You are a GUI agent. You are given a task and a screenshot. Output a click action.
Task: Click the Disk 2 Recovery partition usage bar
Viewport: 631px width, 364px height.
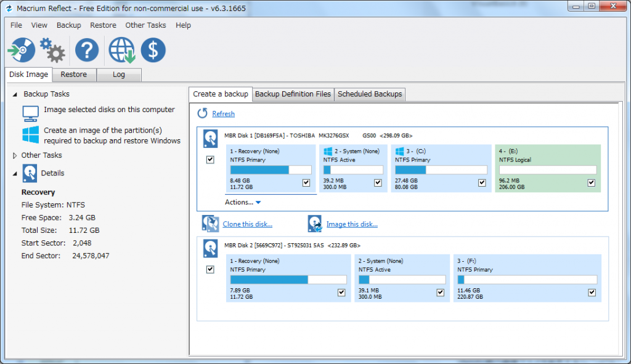pos(288,280)
